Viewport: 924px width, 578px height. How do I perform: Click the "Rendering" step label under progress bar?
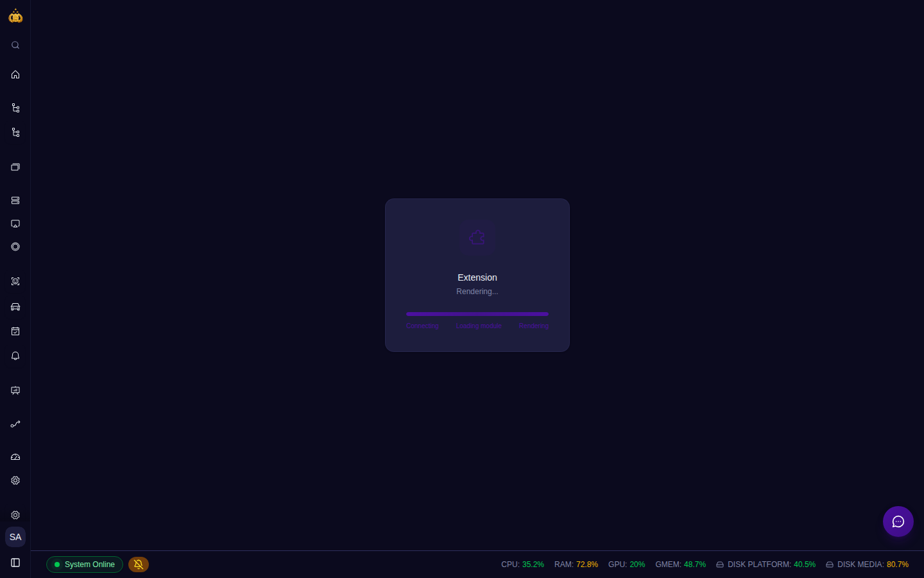pyautogui.click(x=534, y=326)
